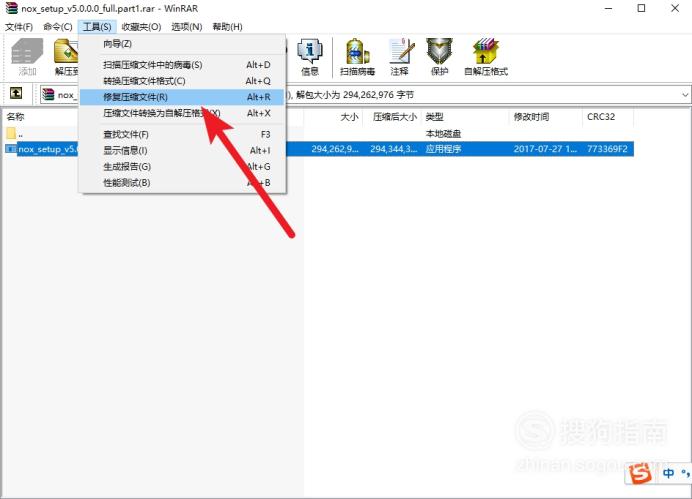The image size is (692, 499).
Task: Click the Sogou input method S icon
Action: [x=640, y=474]
